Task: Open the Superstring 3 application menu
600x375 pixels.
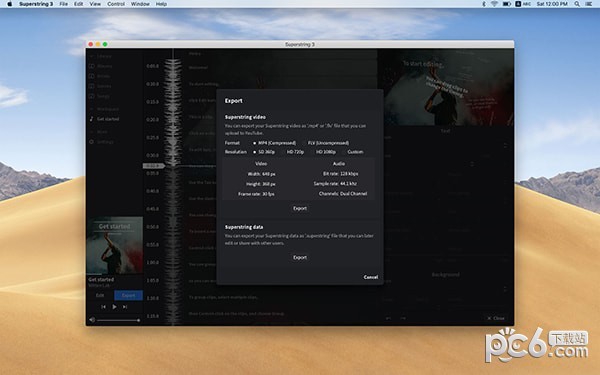Action: click(36, 4)
